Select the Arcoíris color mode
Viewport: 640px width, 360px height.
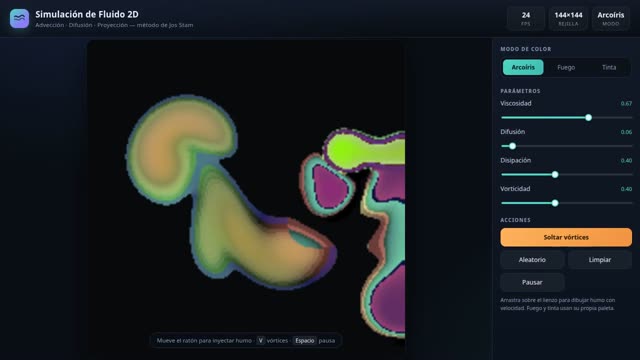(523, 67)
